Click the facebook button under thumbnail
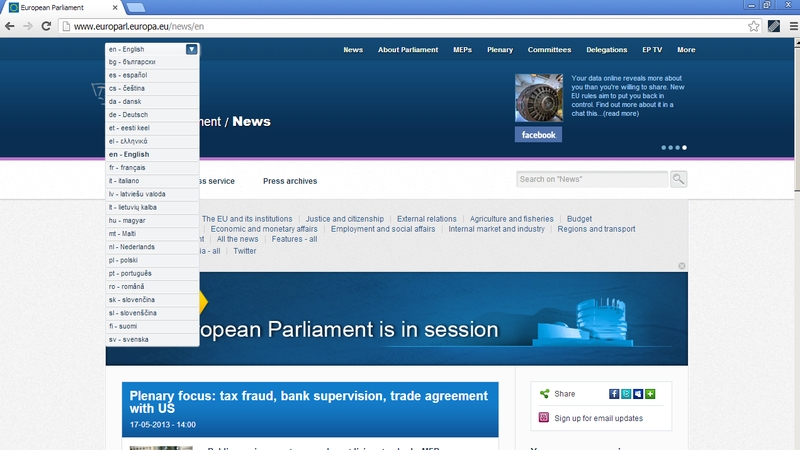 click(x=538, y=135)
